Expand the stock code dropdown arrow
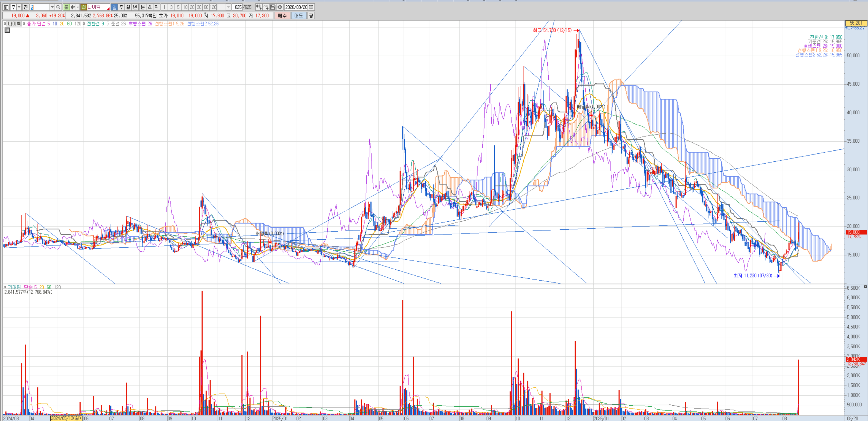The height and width of the screenshot is (421, 868). click(52, 7)
